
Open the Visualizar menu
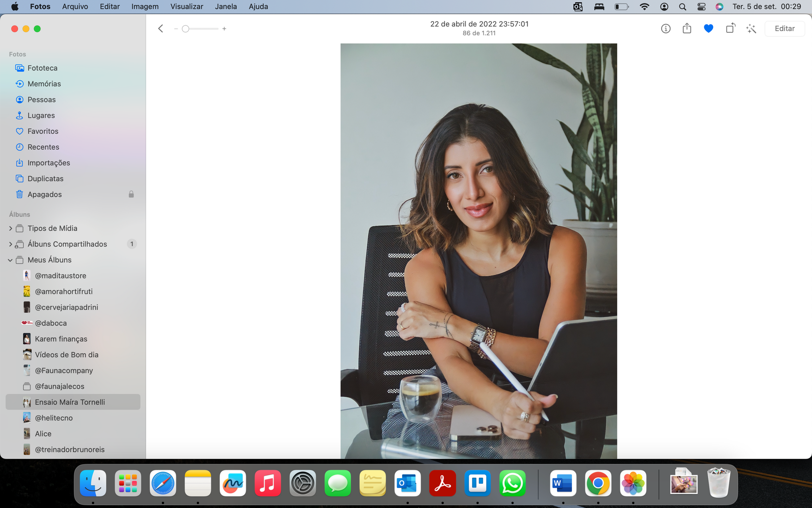coord(187,6)
